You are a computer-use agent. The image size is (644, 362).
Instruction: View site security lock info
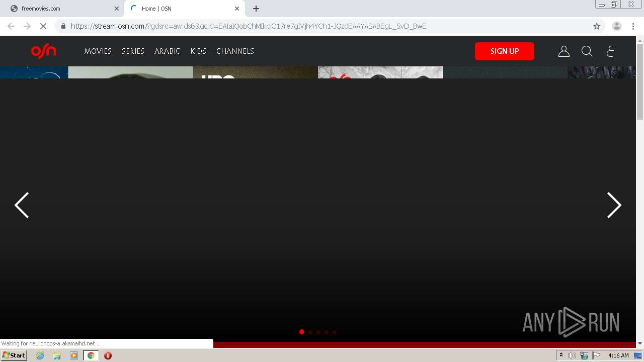(63, 26)
